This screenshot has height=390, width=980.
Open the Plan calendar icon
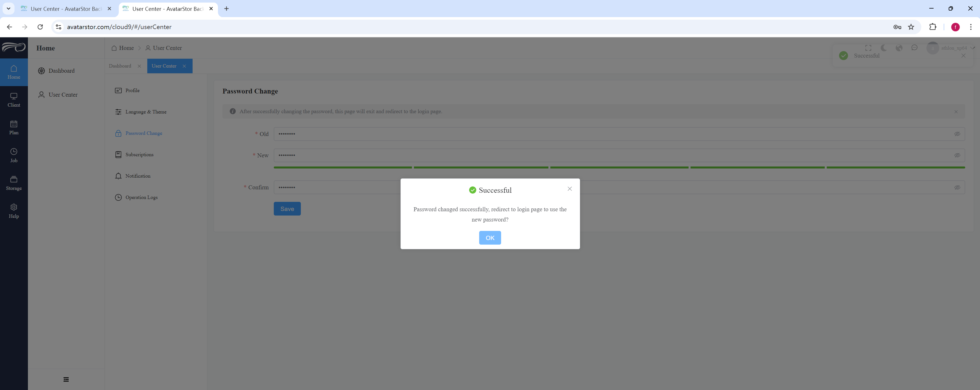[x=14, y=124]
